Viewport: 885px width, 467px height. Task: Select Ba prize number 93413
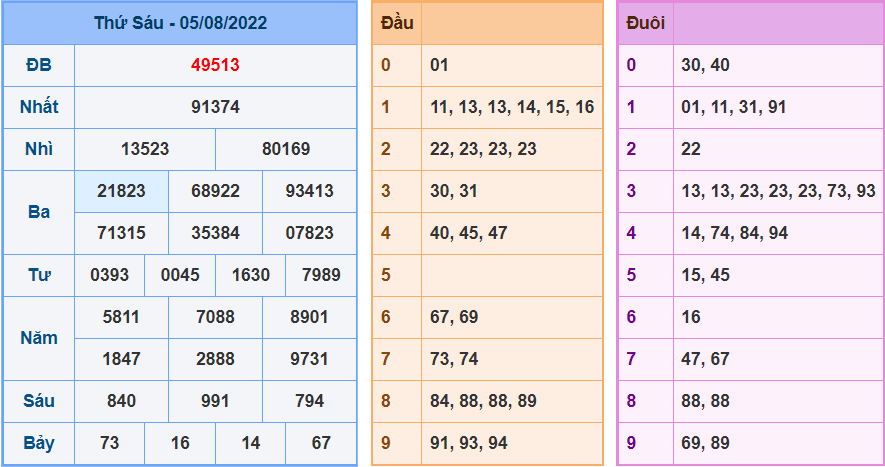[x=309, y=191]
